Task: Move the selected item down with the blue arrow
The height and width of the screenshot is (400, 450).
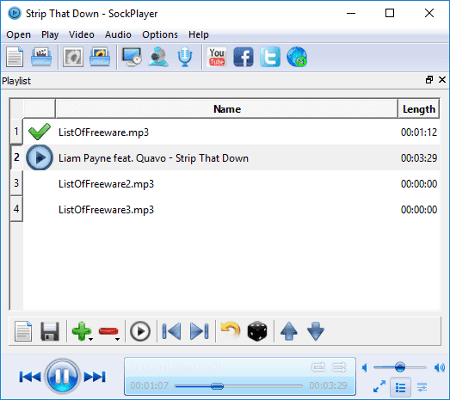Action: click(316, 331)
